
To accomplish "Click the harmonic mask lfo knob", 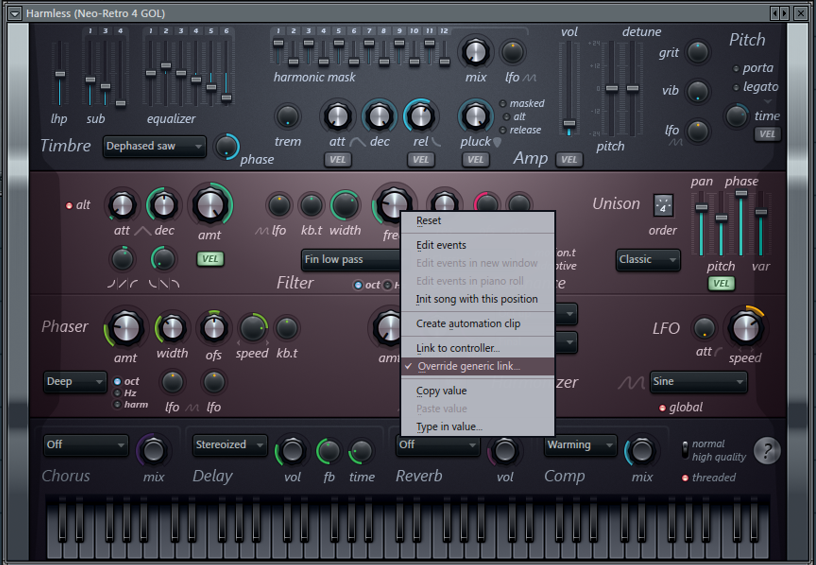I will [513, 52].
